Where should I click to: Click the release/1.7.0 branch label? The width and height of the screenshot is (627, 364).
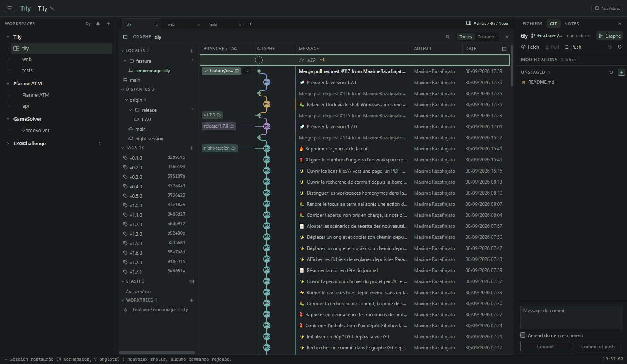pos(219,126)
